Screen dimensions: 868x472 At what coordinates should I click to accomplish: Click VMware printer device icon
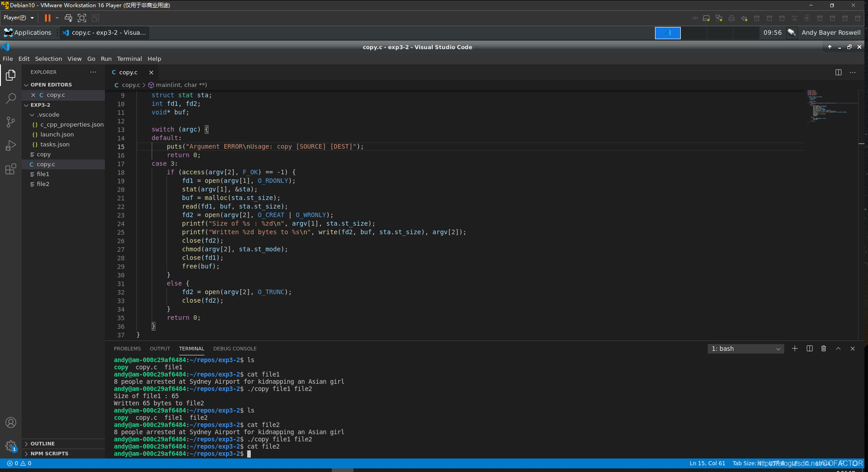(732, 18)
